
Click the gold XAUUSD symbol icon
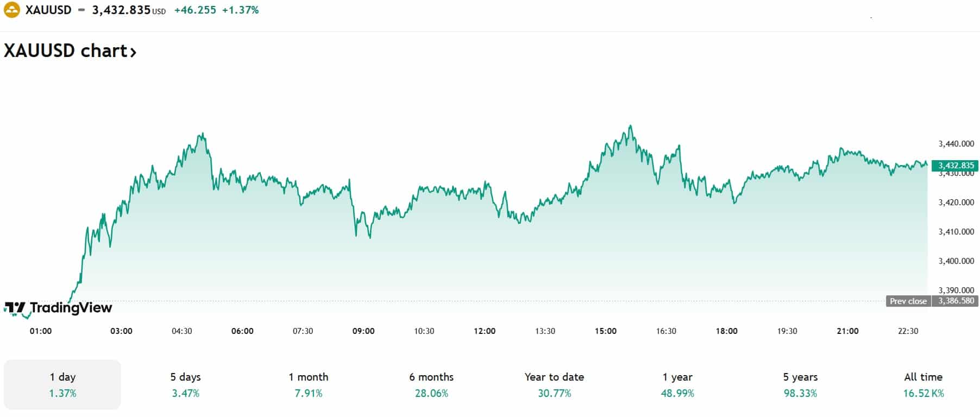[x=11, y=10]
